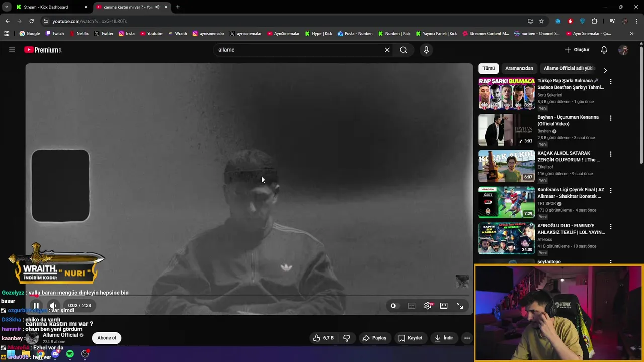Click the İndir download button
The image size is (644, 362).
[444, 338]
